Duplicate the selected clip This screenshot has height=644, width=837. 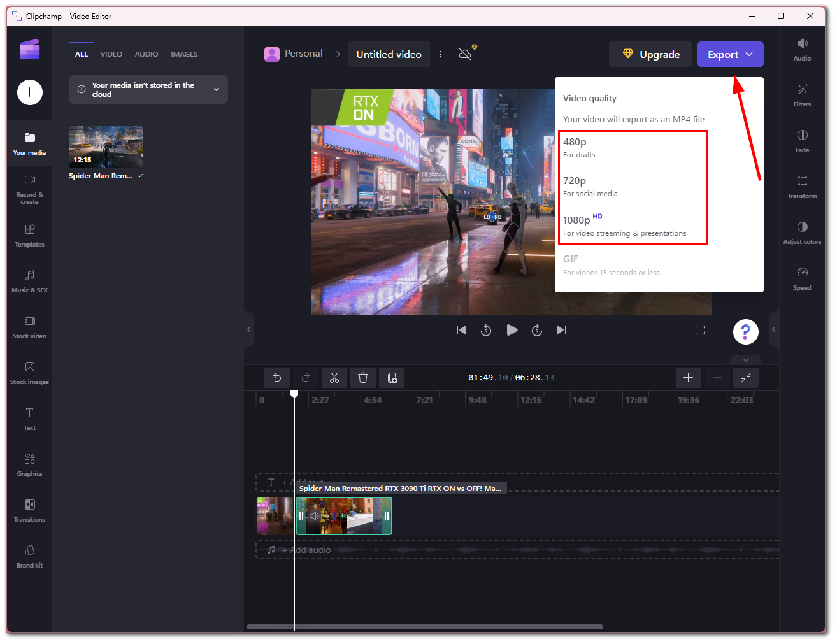[392, 378]
